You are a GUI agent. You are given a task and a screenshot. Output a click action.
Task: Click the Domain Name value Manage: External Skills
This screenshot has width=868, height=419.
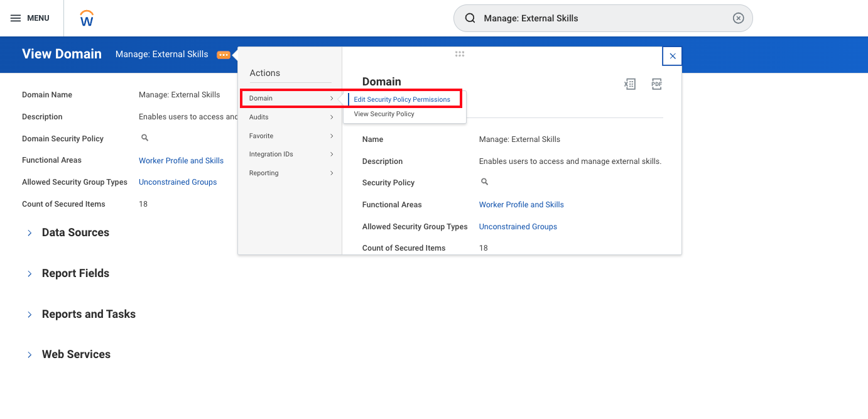tap(180, 95)
